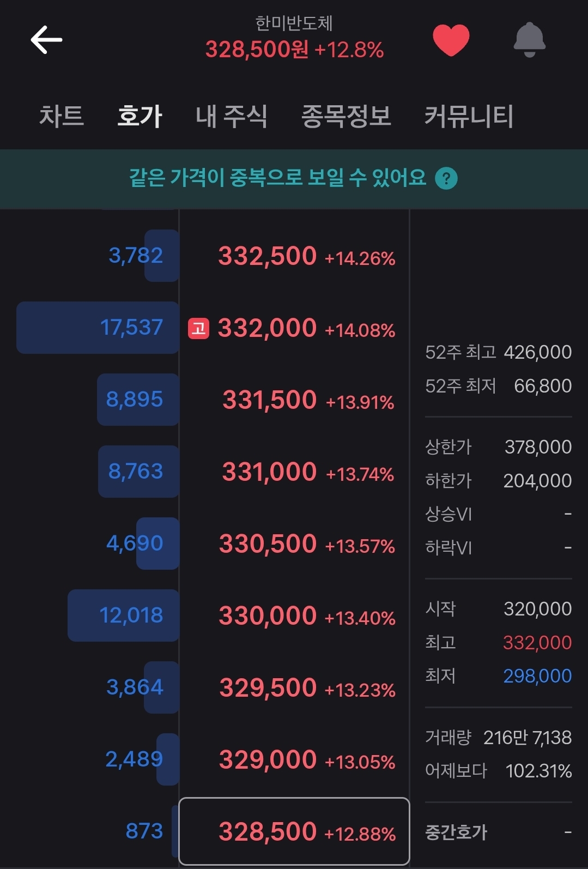
Task: Tap the 중간호가 row
Action: pyautogui.click(x=498, y=832)
